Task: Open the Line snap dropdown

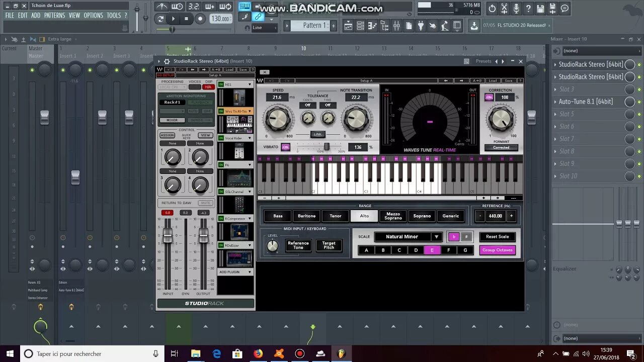Action: click(264, 28)
